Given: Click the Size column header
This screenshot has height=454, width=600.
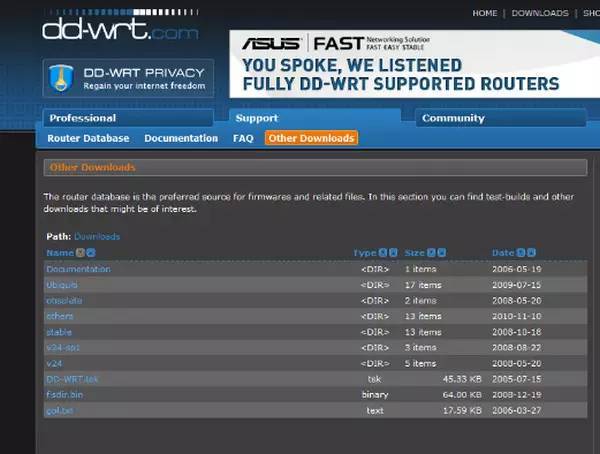Looking at the screenshot, I should (x=415, y=253).
